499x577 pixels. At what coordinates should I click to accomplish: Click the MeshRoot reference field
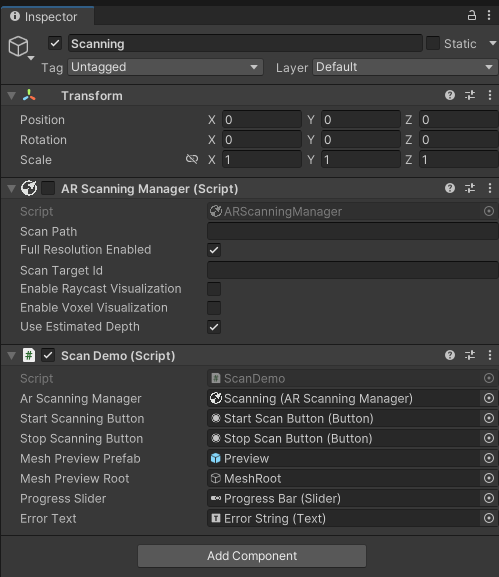click(343, 478)
